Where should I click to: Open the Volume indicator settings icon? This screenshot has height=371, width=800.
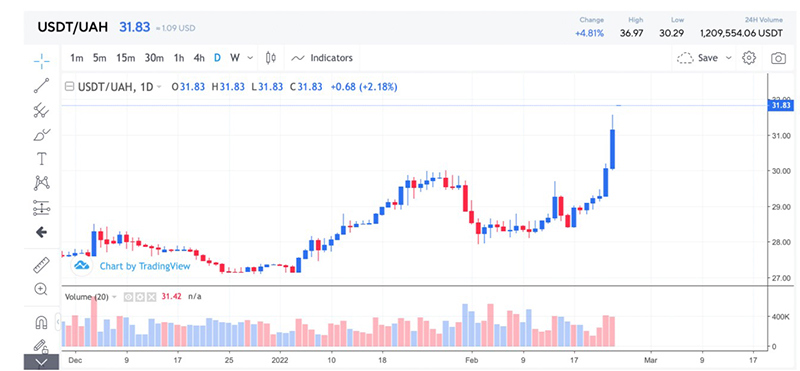[x=140, y=296]
